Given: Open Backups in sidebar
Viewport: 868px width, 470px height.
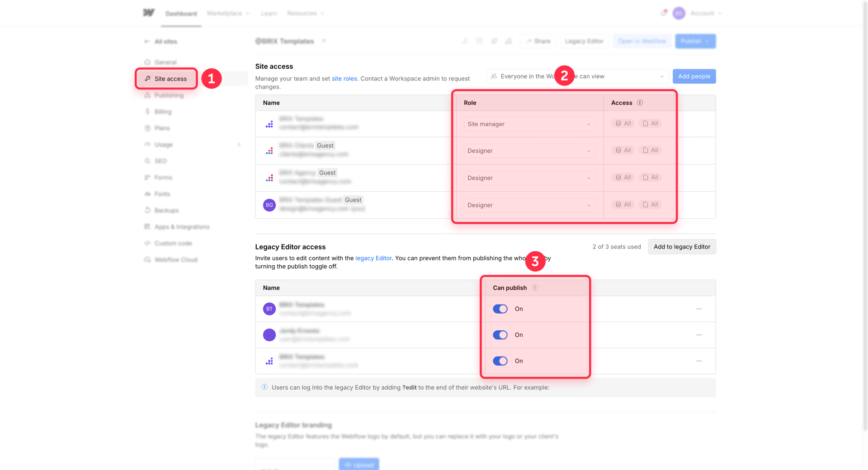Looking at the screenshot, I should [161, 211].
